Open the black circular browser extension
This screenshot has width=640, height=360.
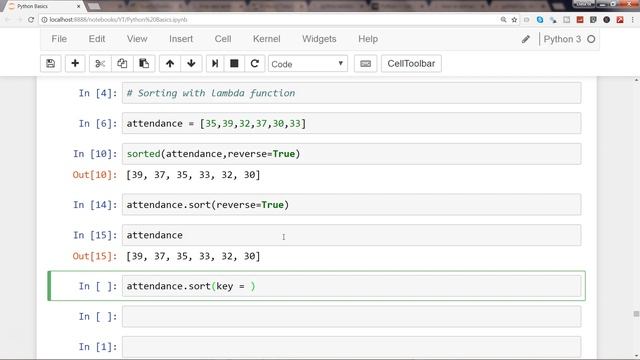[607, 20]
